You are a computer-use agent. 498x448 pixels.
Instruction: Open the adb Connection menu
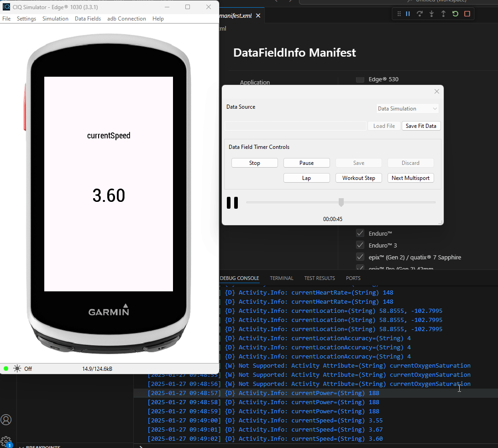126,19
